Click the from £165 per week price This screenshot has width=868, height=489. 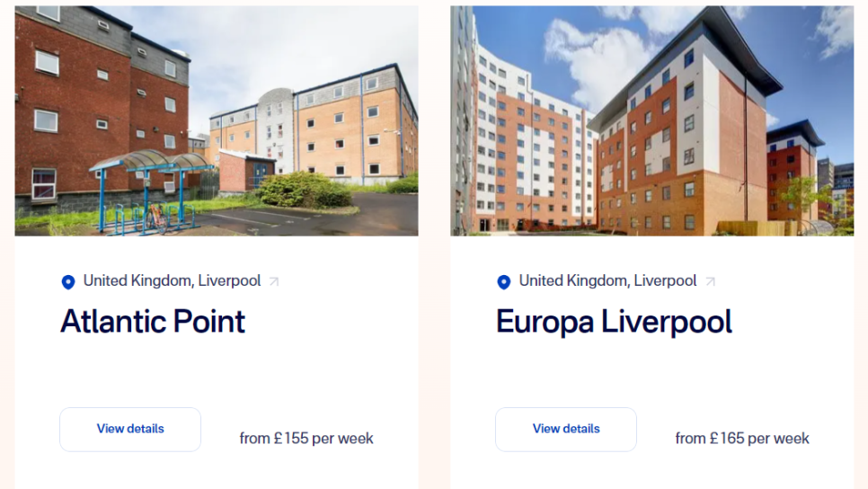click(x=742, y=439)
